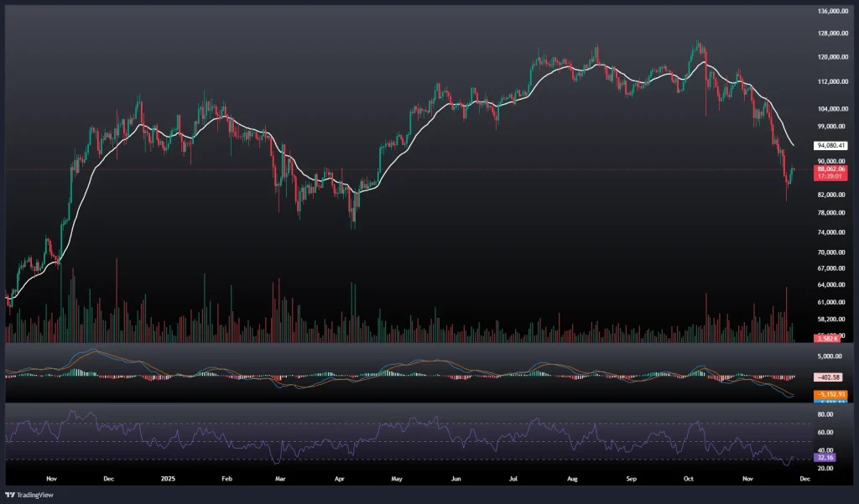859x504 pixels.
Task: Select the Feb marker on the time axis
Action: click(x=226, y=479)
